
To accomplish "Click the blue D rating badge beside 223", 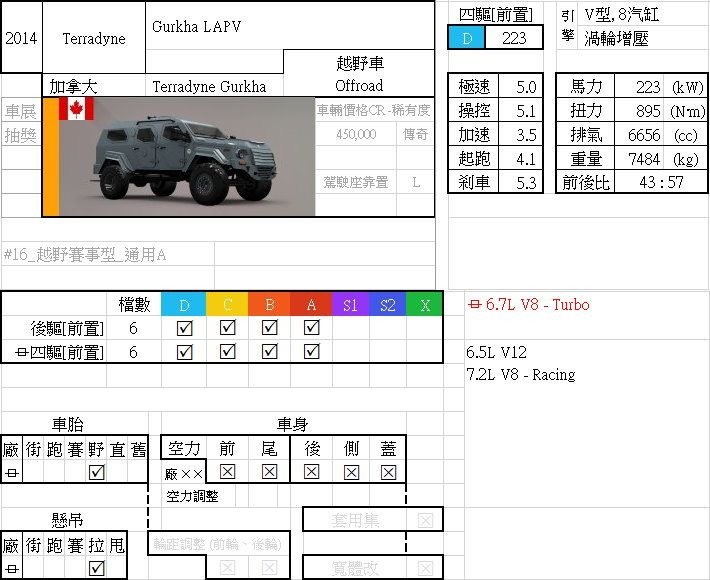I will point(467,38).
